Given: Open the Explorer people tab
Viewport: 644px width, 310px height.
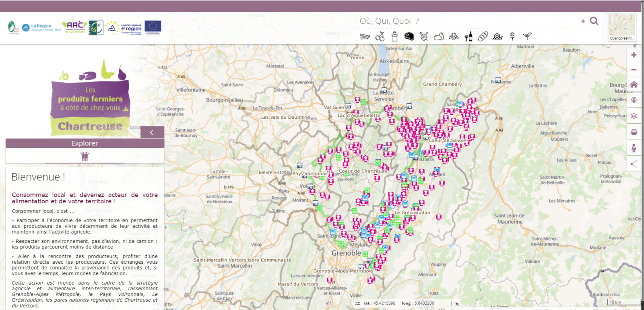Looking at the screenshot, I should point(85,156).
